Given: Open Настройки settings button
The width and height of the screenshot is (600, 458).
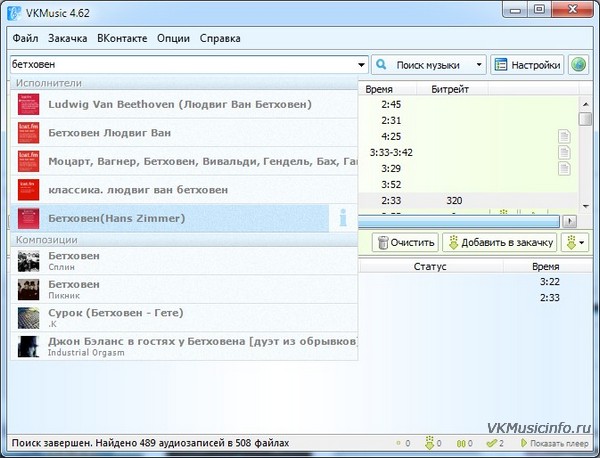Looking at the screenshot, I should [527, 65].
